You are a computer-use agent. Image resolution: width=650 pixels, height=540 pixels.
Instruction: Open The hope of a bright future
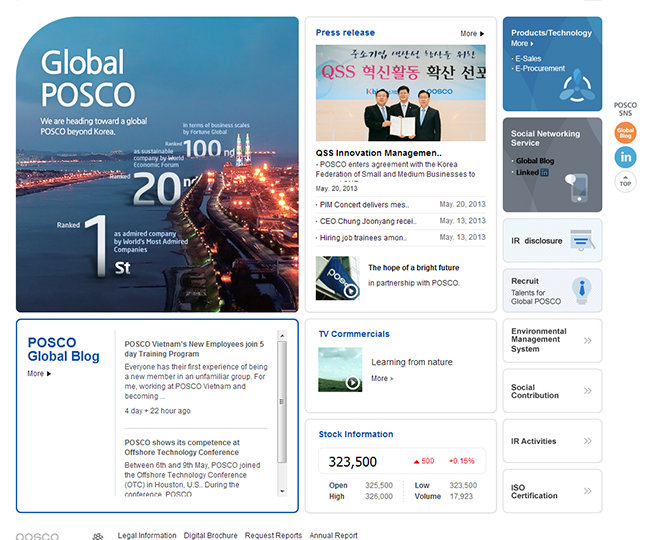414,268
